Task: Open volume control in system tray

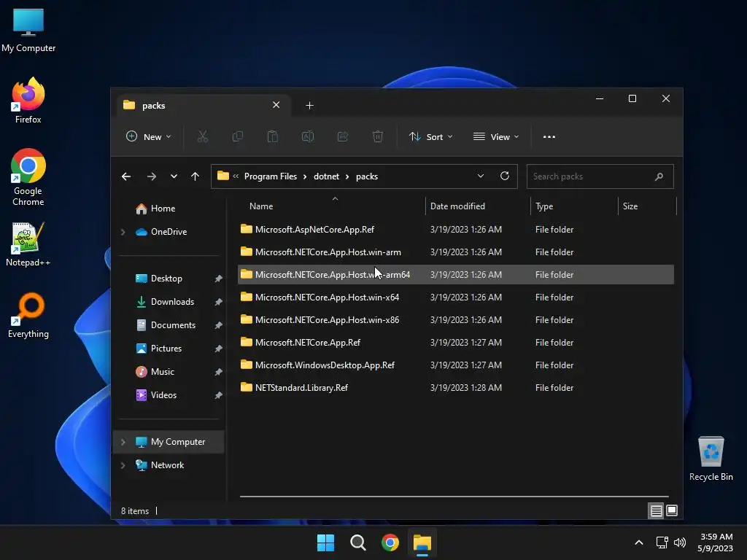Action: [680, 542]
